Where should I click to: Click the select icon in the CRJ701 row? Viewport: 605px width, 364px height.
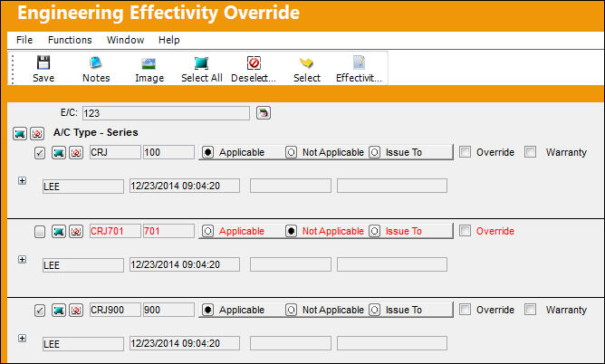tap(59, 232)
